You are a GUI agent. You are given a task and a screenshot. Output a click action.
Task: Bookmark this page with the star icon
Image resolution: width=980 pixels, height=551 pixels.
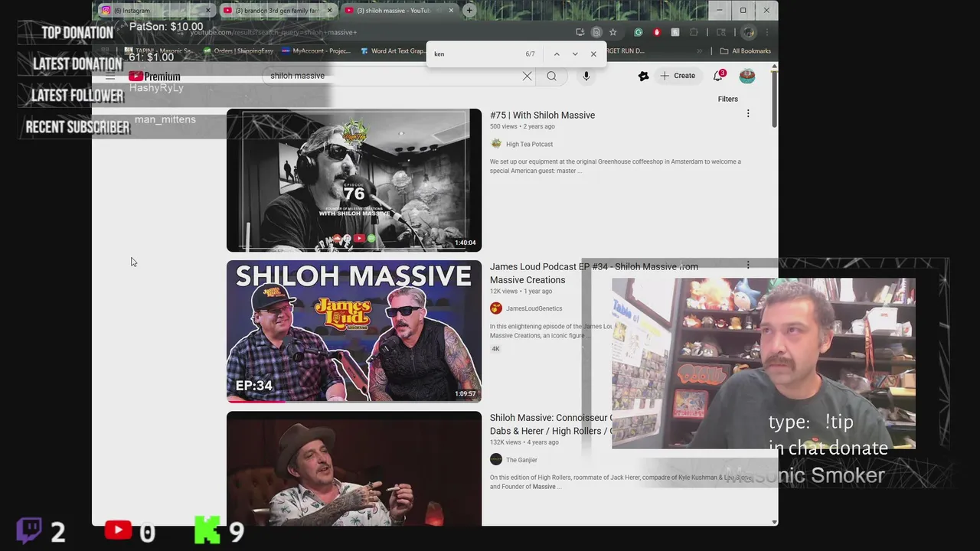click(612, 32)
